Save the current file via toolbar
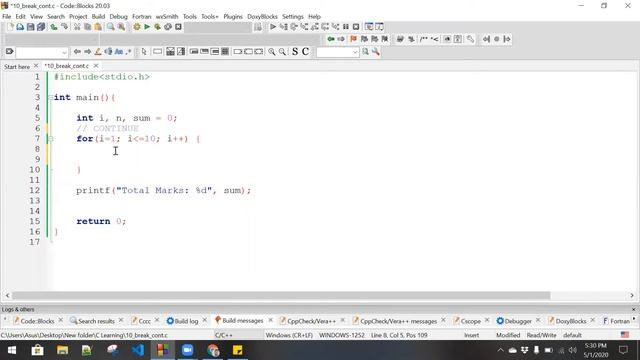Viewport: 640px width, 360px height. [x=31, y=27]
